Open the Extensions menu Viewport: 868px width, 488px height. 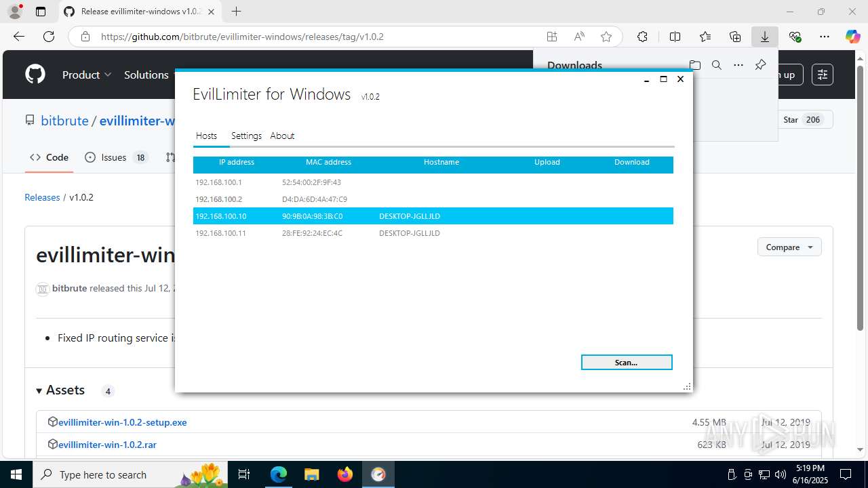[642, 37]
